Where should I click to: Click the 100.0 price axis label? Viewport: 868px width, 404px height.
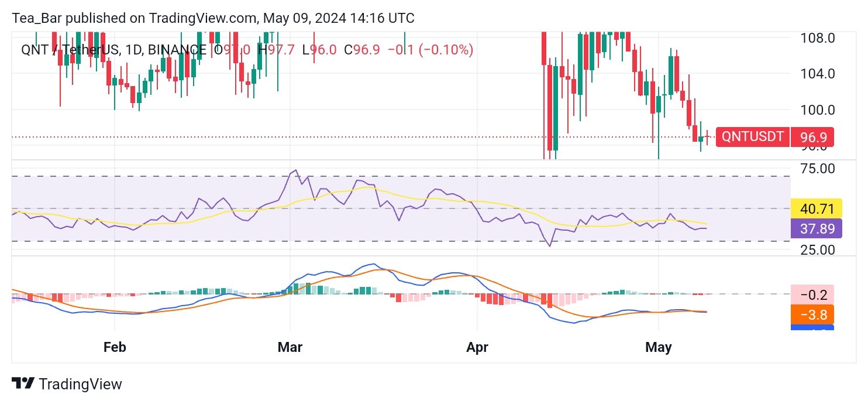(x=817, y=110)
